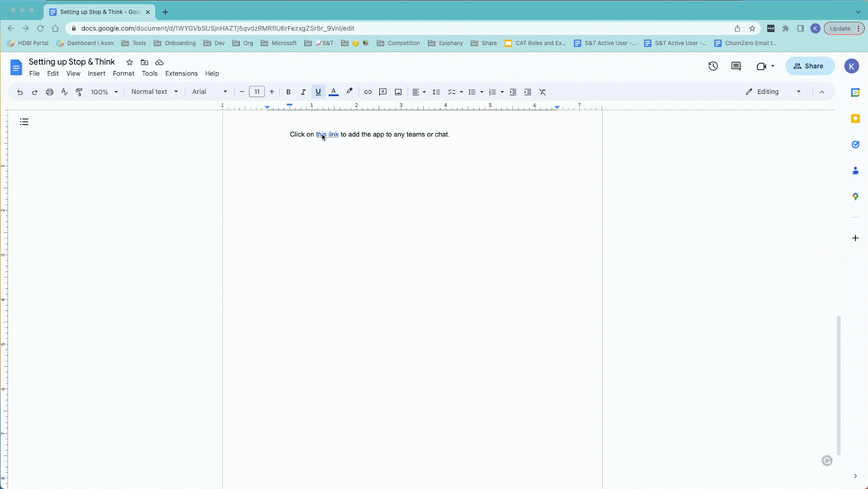
Task: Clear formatting with the toolbar icon
Action: point(542,92)
